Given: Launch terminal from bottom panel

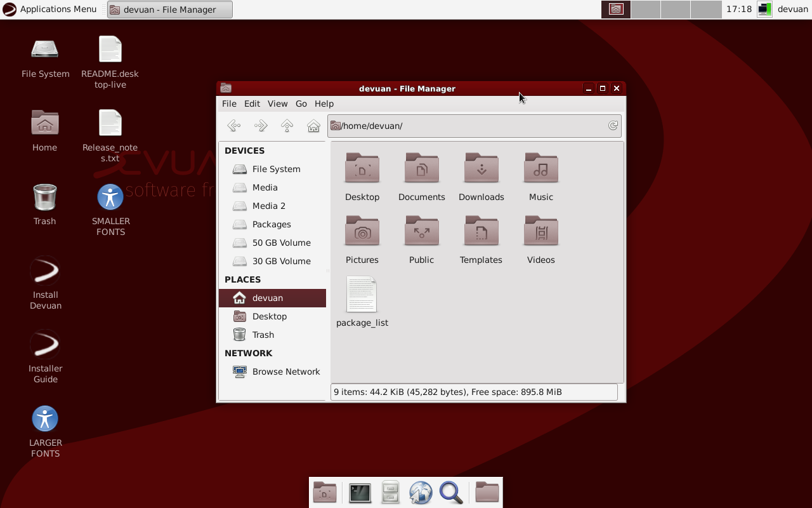Looking at the screenshot, I should click(x=360, y=493).
